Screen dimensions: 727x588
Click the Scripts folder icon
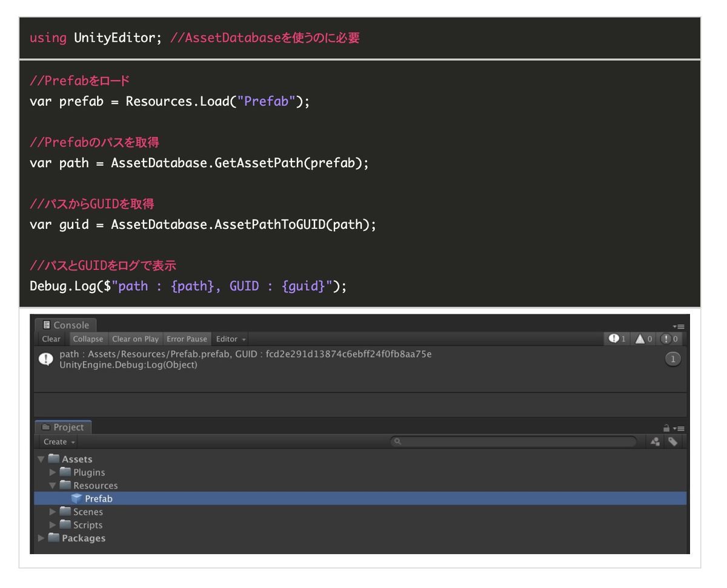(x=65, y=525)
